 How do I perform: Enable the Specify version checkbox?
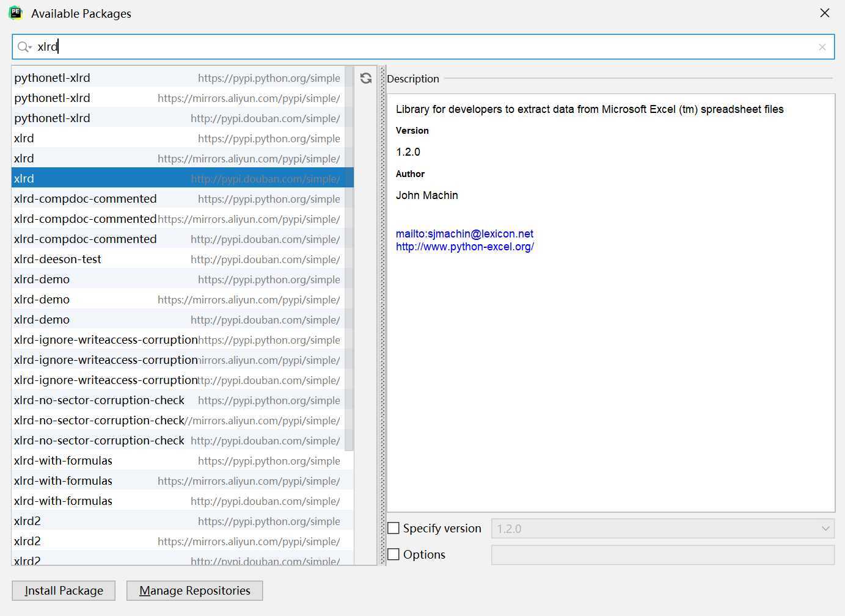pos(393,528)
